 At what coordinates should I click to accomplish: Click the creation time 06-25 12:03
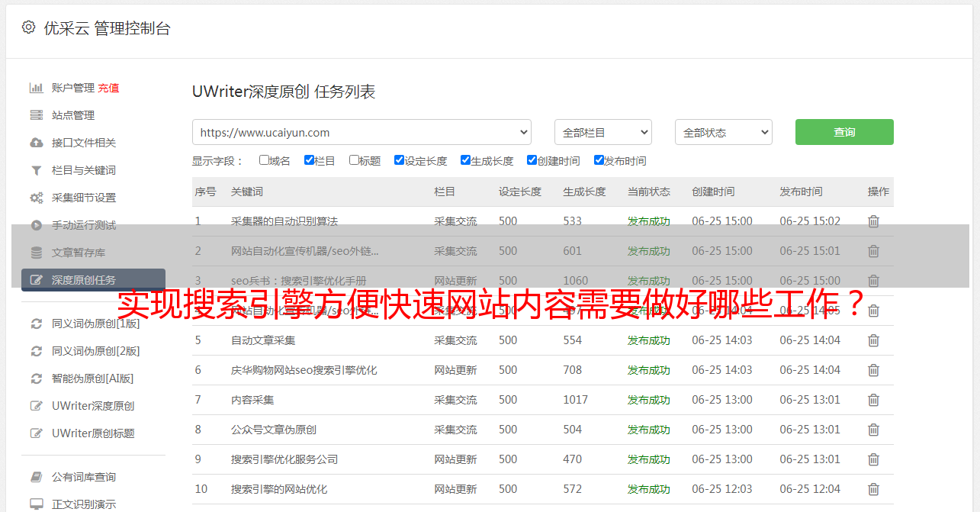[x=722, y=489]
